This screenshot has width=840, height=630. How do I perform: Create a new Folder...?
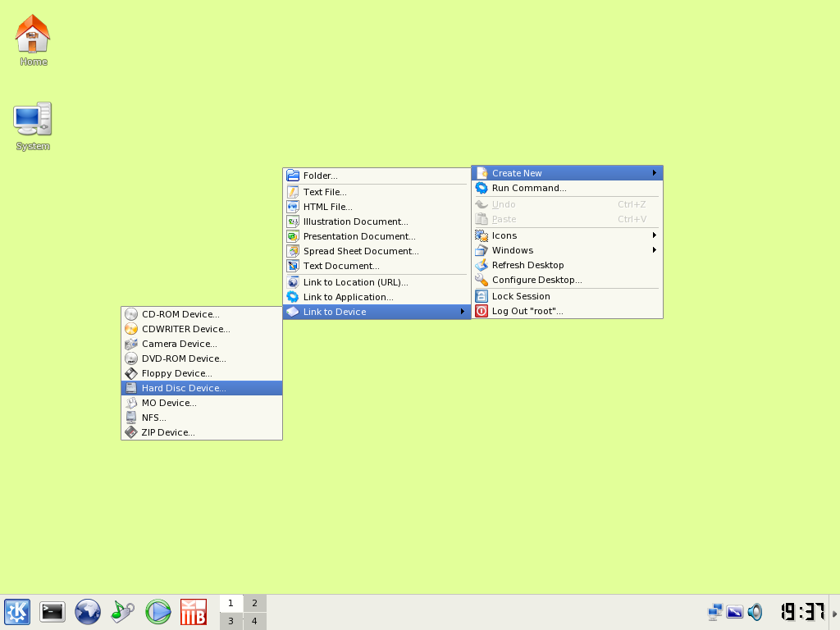377,176
